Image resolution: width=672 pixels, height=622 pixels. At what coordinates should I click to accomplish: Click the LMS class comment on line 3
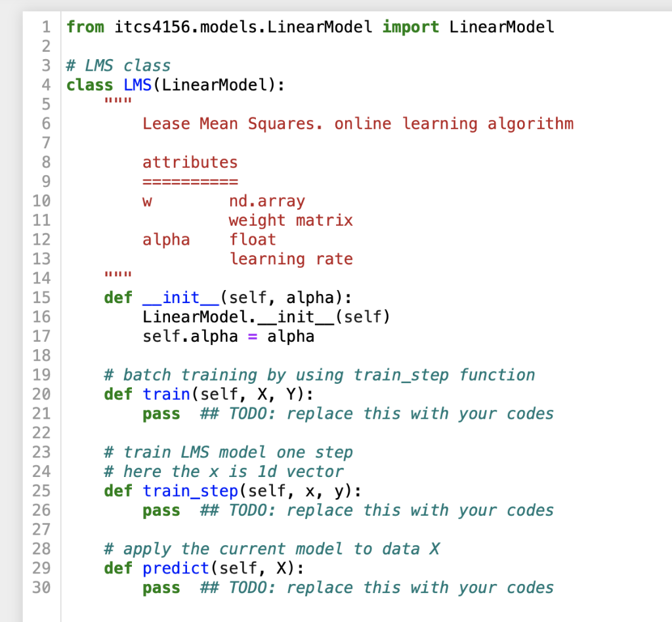(x=118, y=65)
